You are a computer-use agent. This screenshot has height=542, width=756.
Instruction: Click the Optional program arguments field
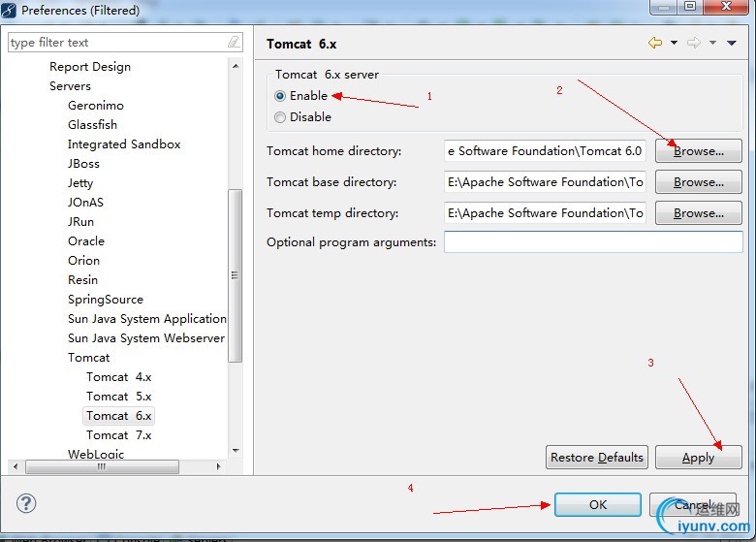click(x=593, y=242)
